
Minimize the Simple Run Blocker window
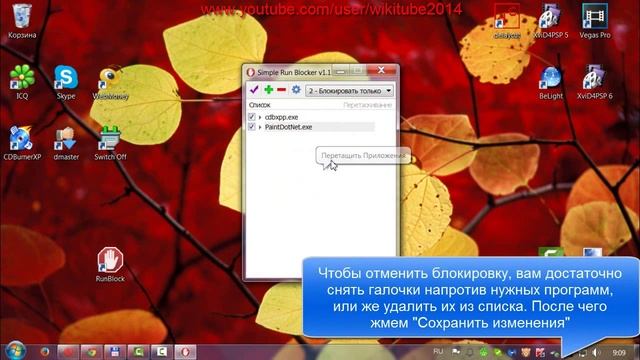(341, 71)
